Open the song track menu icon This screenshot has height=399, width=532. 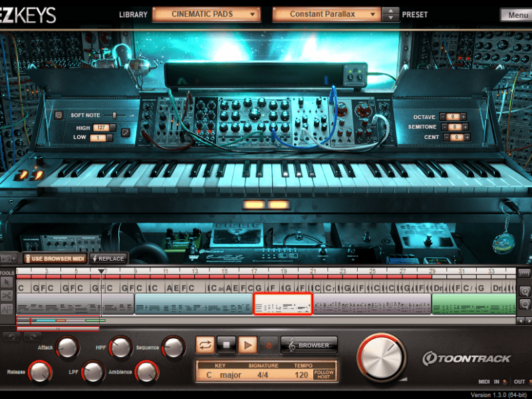click(x=9, y=259)
